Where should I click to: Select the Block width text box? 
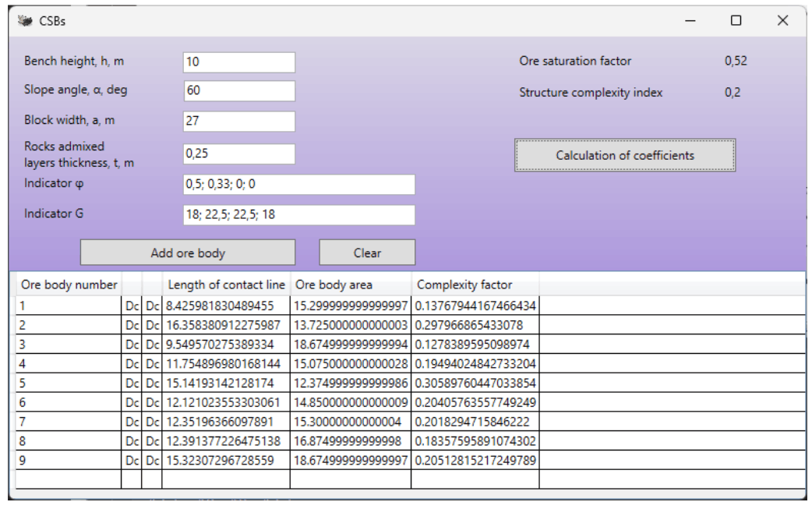[239, 122]
